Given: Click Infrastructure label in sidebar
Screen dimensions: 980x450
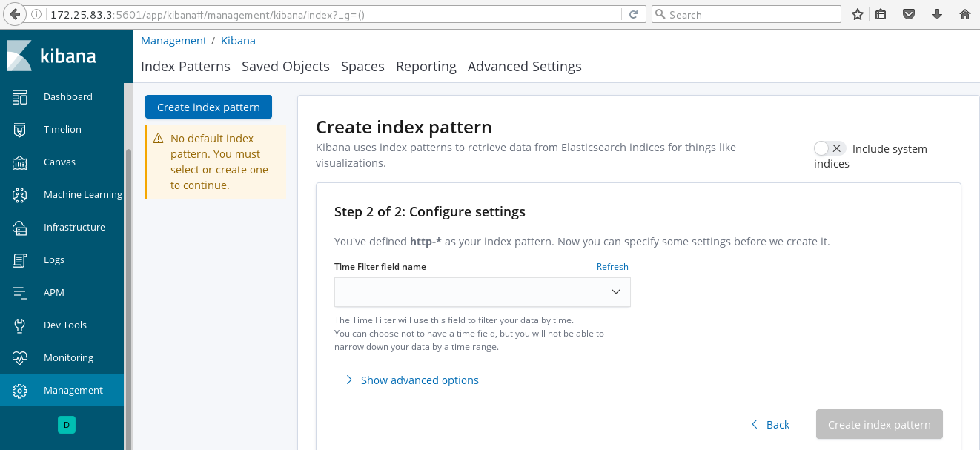Looking at the screenshot, I should pyautogui.click(x=74, y=228).
